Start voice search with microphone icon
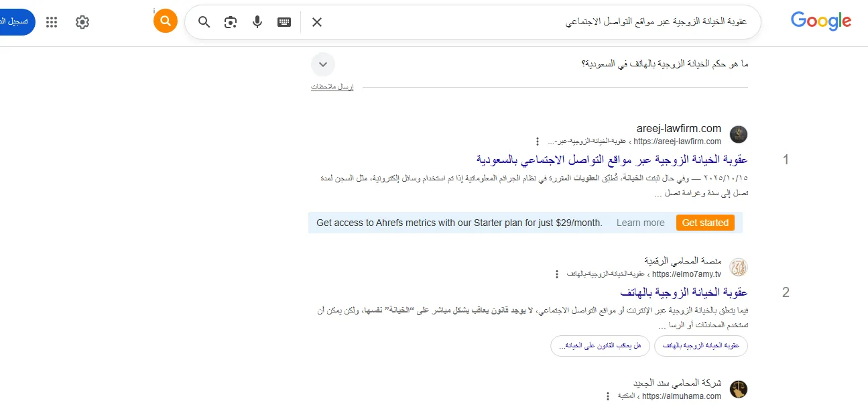Viewport: 868px width, 405px height. pyautogui.click(x=257, y=22)
